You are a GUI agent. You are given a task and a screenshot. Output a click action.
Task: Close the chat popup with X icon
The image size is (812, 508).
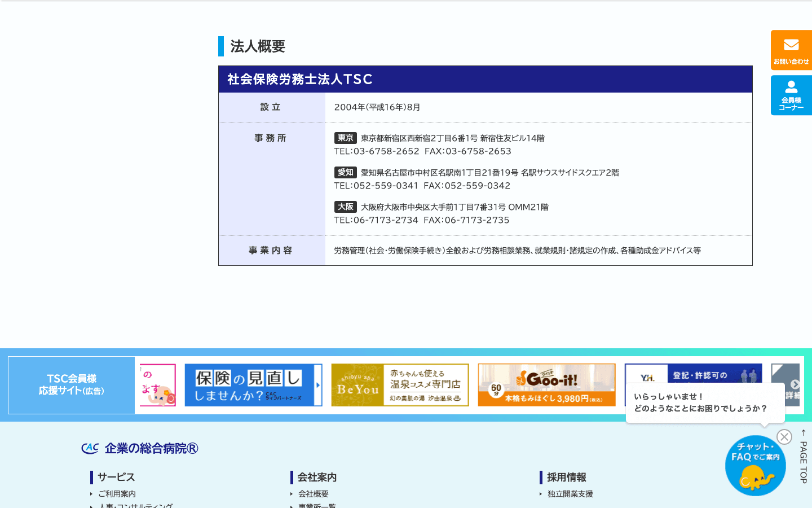(784, 437)
